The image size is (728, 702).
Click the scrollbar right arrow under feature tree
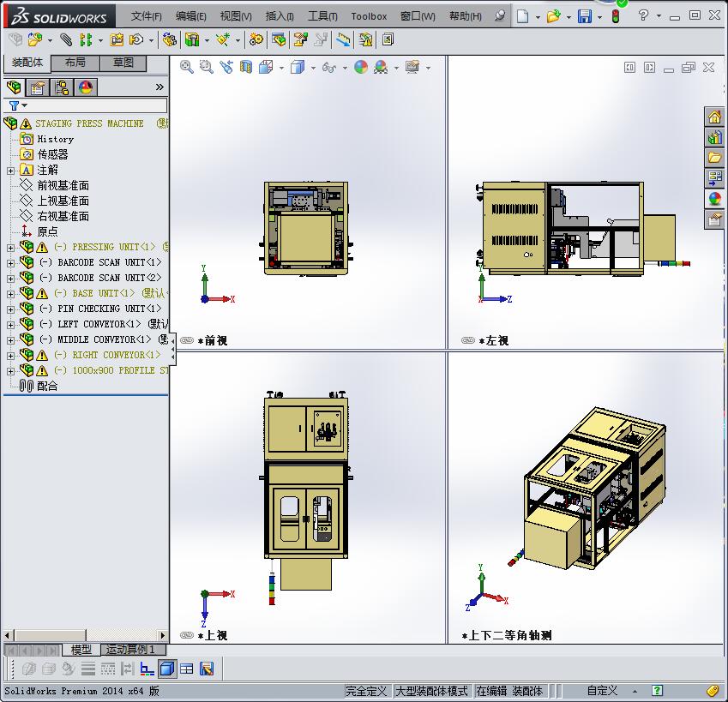(x=162, y=635)
